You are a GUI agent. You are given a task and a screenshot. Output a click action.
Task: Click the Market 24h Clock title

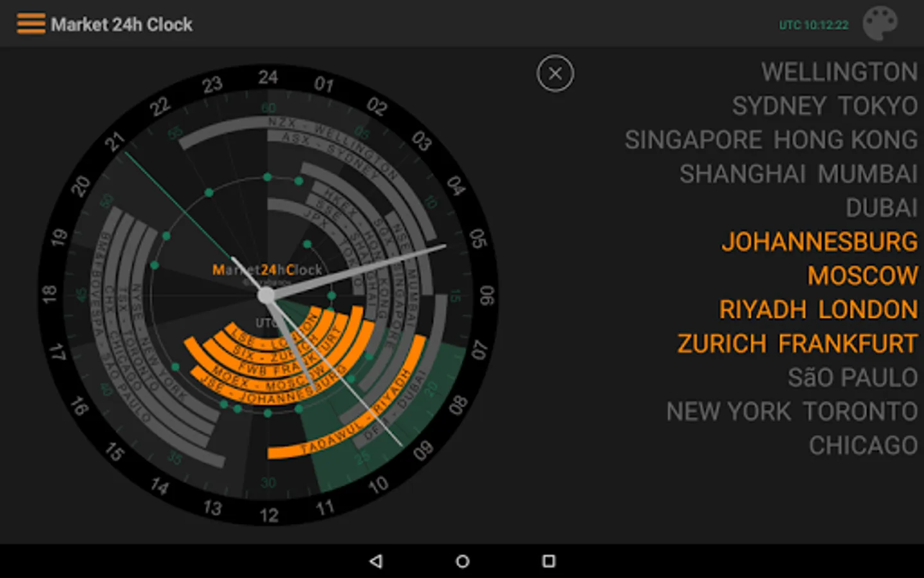coord(122,24)
